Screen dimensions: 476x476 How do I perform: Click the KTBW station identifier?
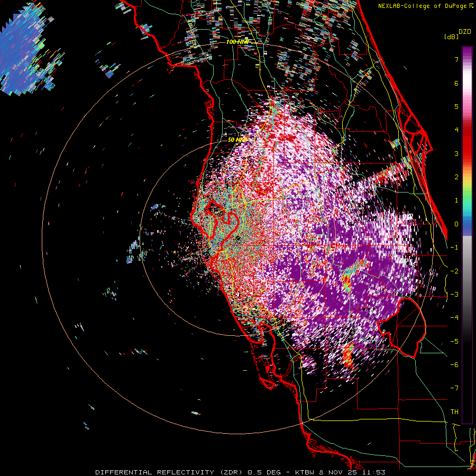tap(304, 472)
